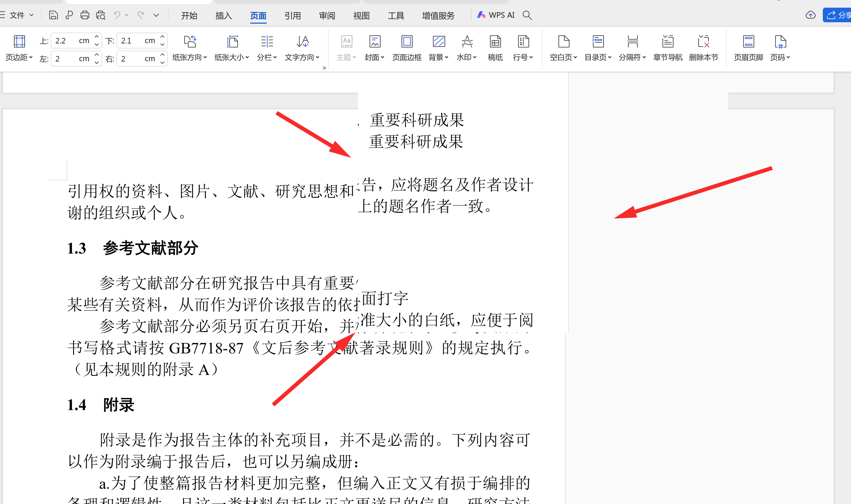Open the 水印 watermark menu

[467, 48]
